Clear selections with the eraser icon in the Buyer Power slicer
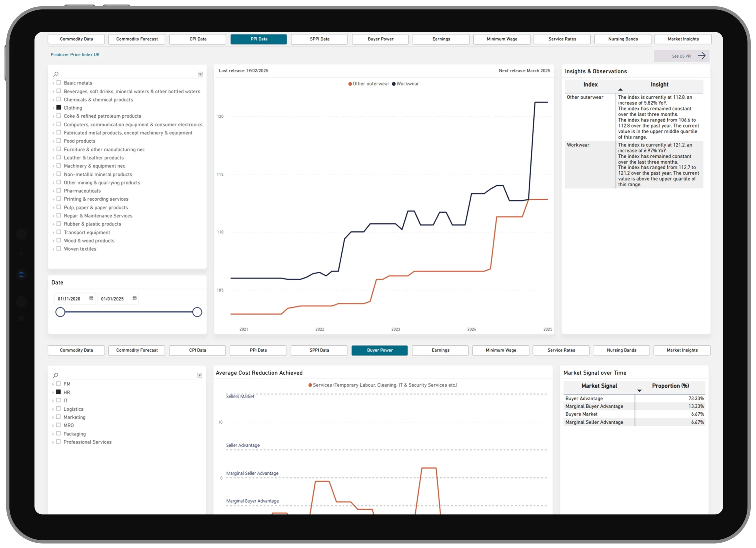The height and width of the screenshot is (548, 756). point(199,375)
